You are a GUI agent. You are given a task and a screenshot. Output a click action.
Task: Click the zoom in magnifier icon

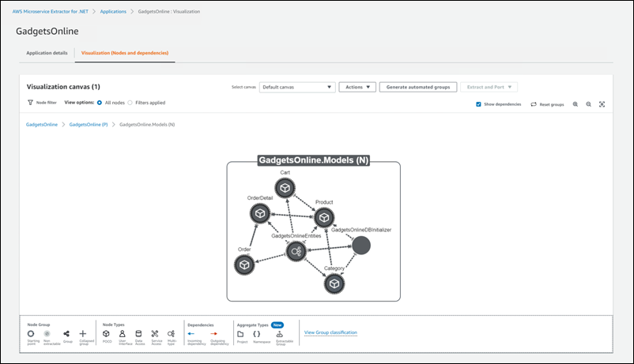[575, 104]
